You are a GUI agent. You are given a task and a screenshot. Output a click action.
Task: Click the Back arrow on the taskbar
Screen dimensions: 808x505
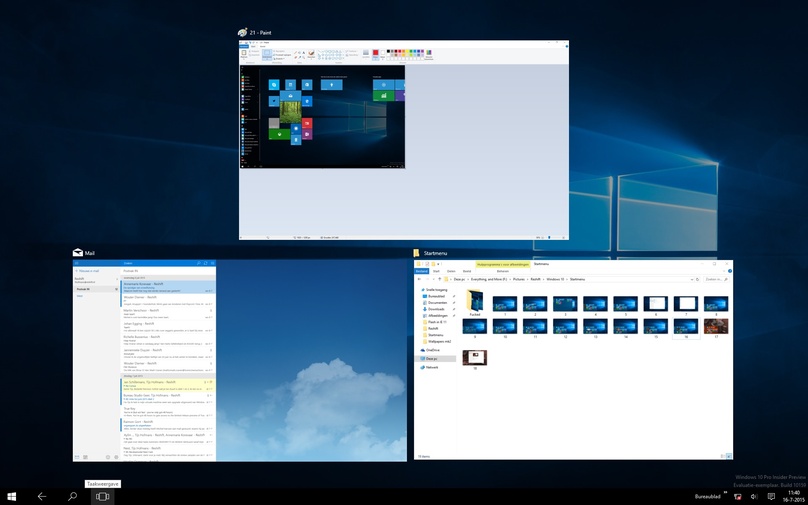click(x=42, y=496)
